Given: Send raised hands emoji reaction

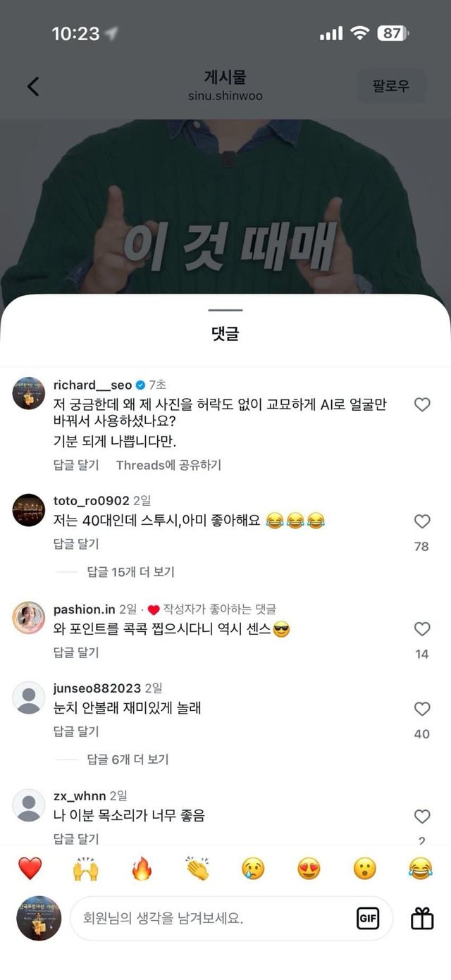Looking at the screenshot, I should click(85, 869).
